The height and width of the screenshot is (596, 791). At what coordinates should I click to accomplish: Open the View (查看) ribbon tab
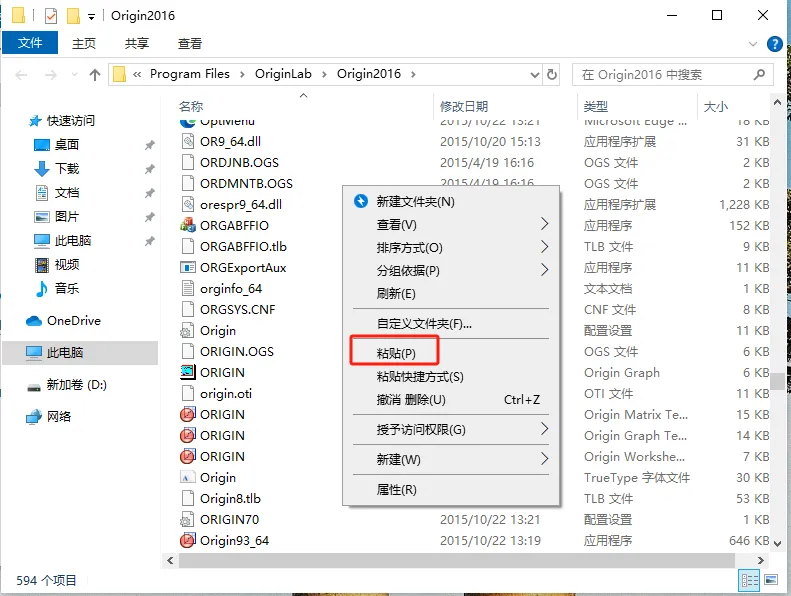[x=190, y=43]
